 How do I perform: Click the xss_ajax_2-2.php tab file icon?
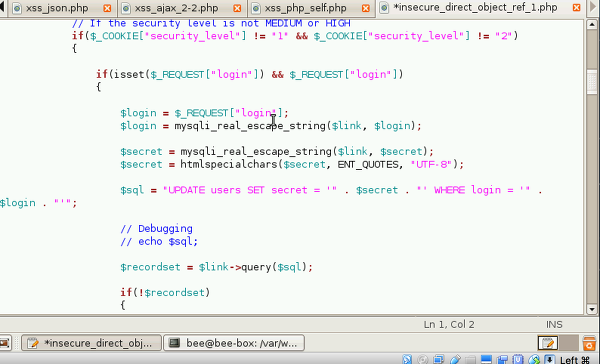[x=126, y=8]
